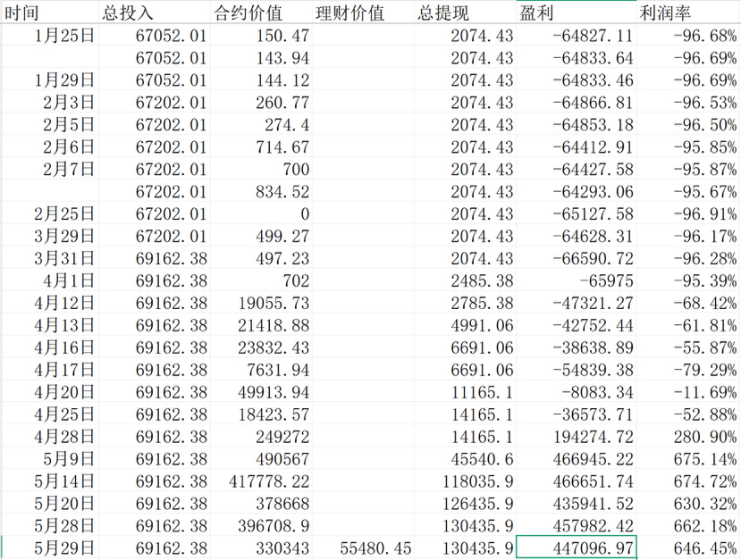The height and width of the screenshot is (560, 741).
Task: Select the 总提现 header cell
Action: click(465, 13)
